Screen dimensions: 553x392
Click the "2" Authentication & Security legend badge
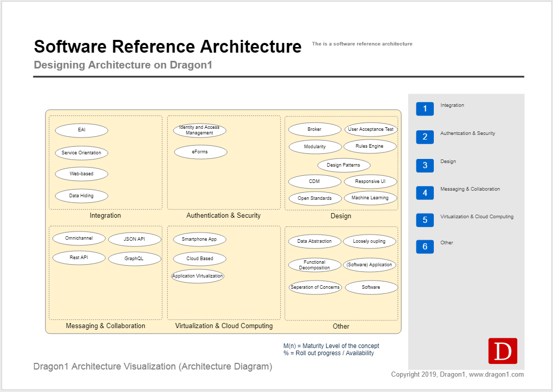pos(425,137)
